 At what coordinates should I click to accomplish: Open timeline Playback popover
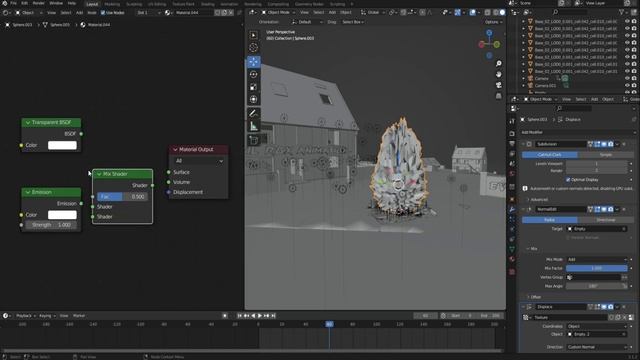[x=26, y=316]
